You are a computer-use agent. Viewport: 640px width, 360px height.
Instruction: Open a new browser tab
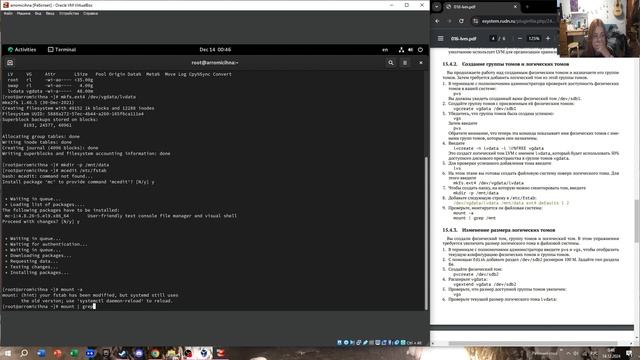527,7
